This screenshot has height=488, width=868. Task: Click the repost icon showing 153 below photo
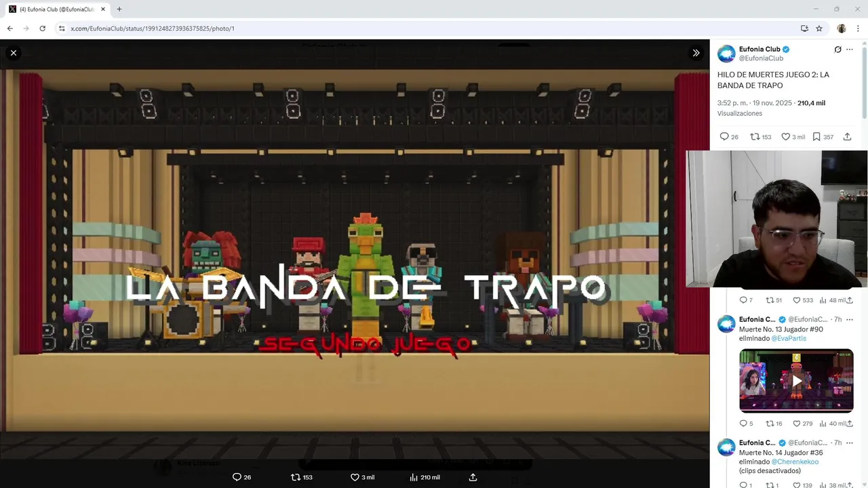click(x=296, y=477)
